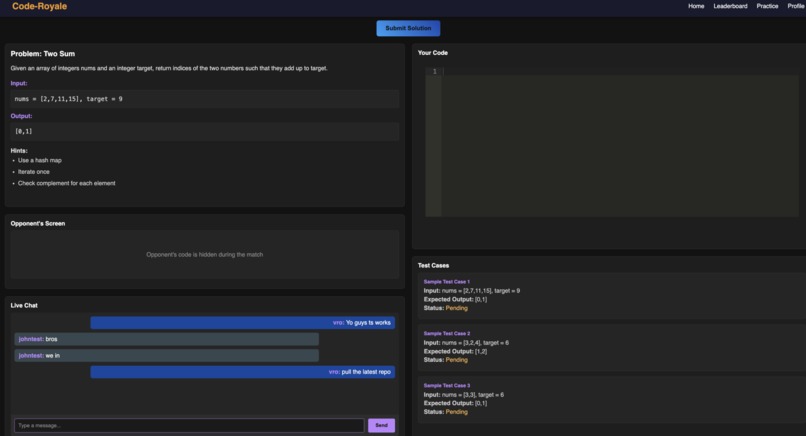
Task: Click inside the Your Code editor area
Action: [x=620, y=142]
